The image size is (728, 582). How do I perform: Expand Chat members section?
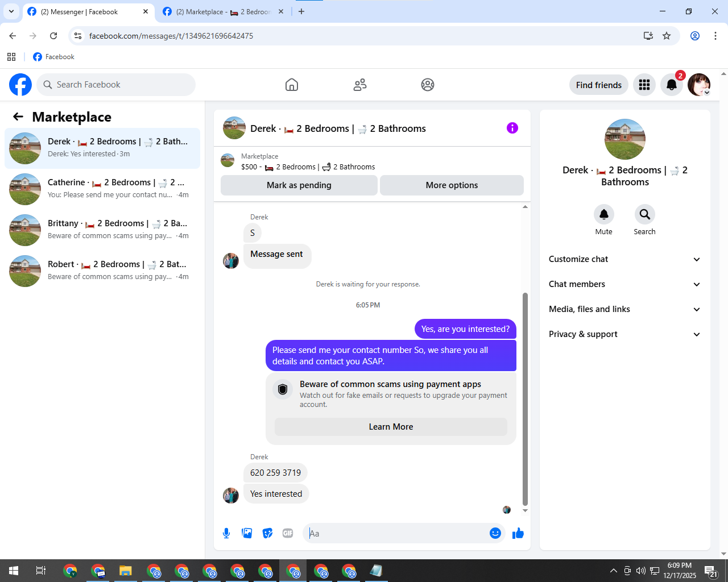coord(625,284)
